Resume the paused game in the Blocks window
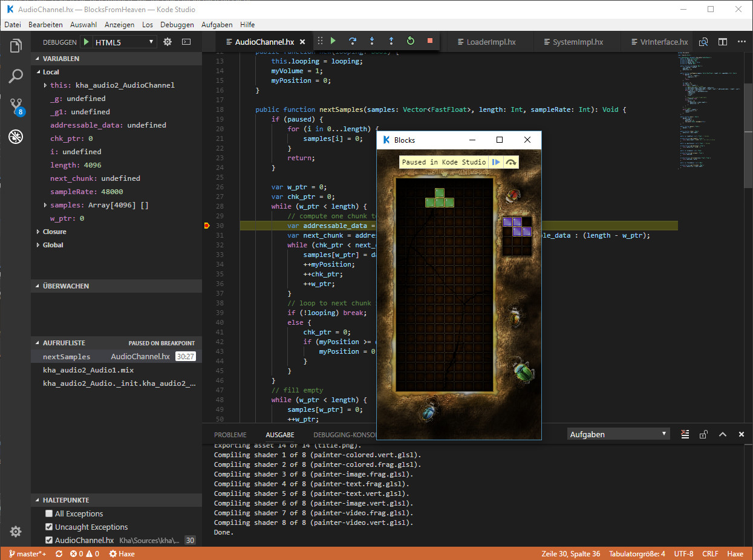 coord(495,161)
